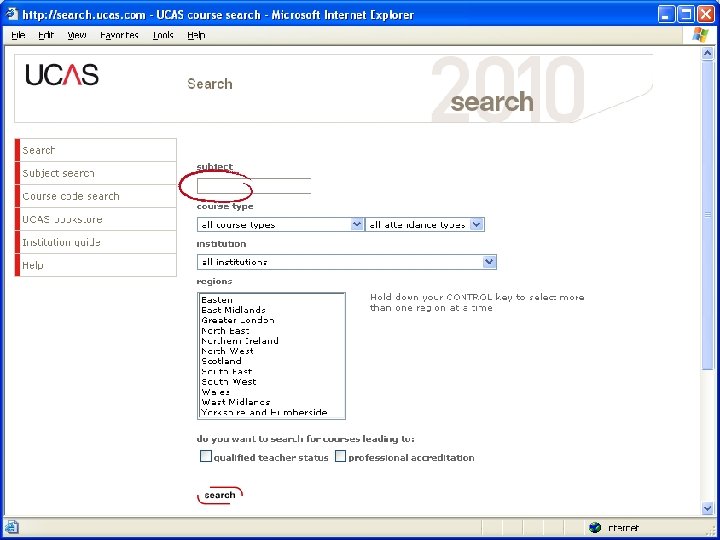Click the page scrollbar up arrow
Screen dimensions: 720x540
point(707,54)
